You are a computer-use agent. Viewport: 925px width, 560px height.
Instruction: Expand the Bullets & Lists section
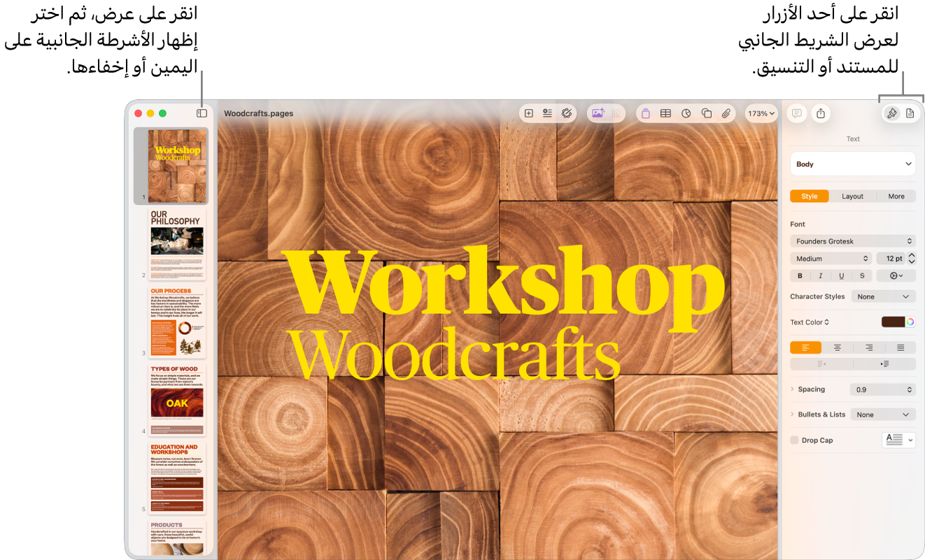pos(792,415)
